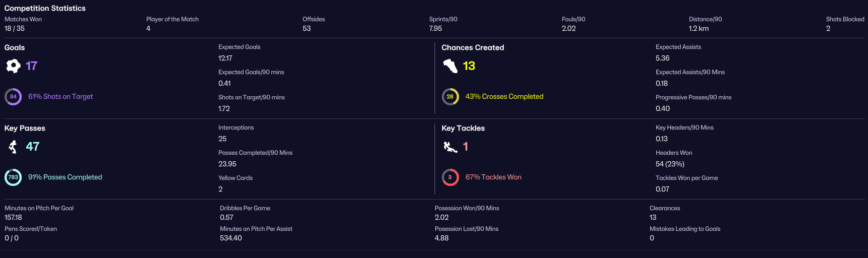Click the teal passes ring showing 783
This screenshot has width=868, height=258.
tap(13, 177)
